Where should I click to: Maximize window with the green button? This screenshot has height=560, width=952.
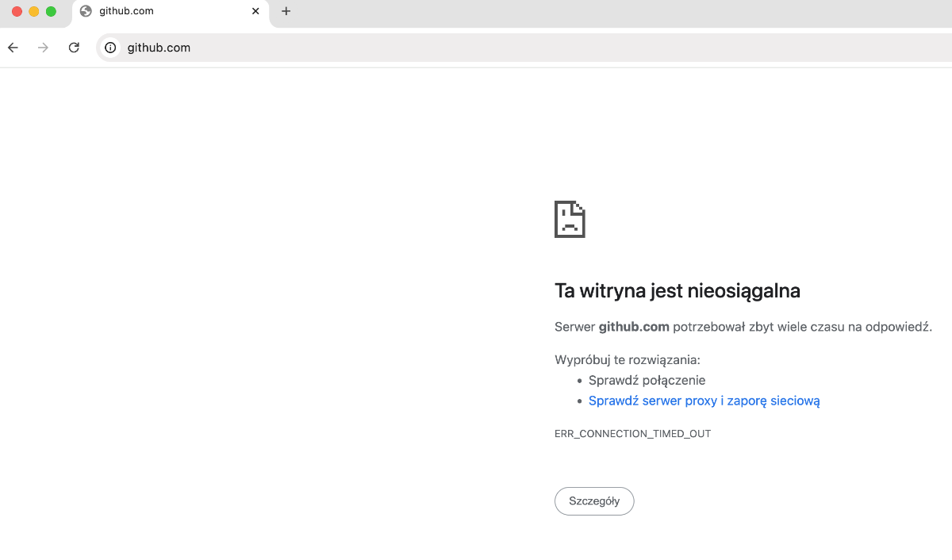pos(51,11)
